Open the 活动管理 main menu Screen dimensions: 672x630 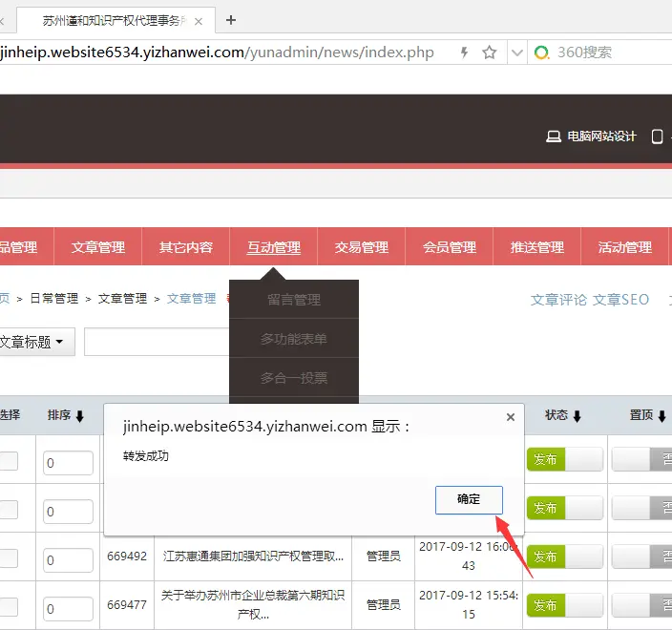[x=625, y=247]
